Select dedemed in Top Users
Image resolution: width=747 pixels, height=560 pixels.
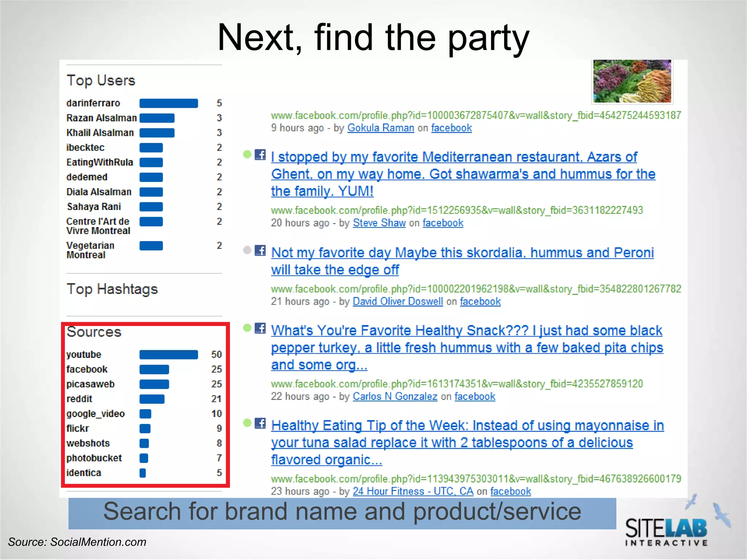coord(87,177)
